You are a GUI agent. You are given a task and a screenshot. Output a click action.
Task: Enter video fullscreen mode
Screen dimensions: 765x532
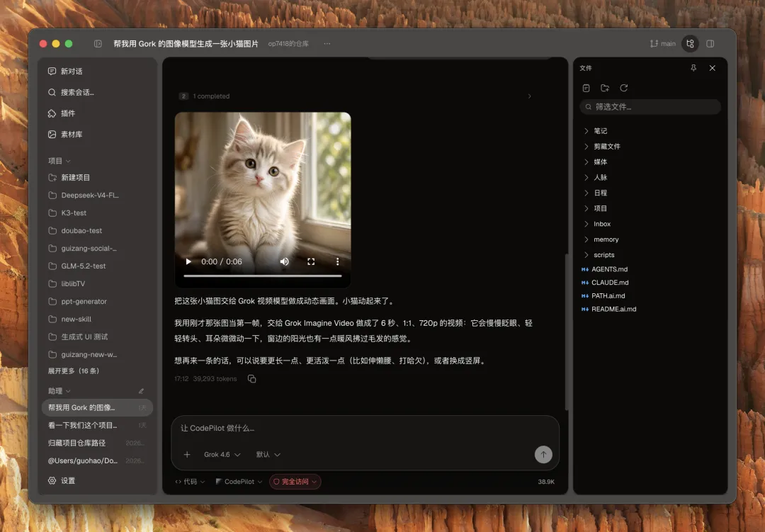pos(311,261)
